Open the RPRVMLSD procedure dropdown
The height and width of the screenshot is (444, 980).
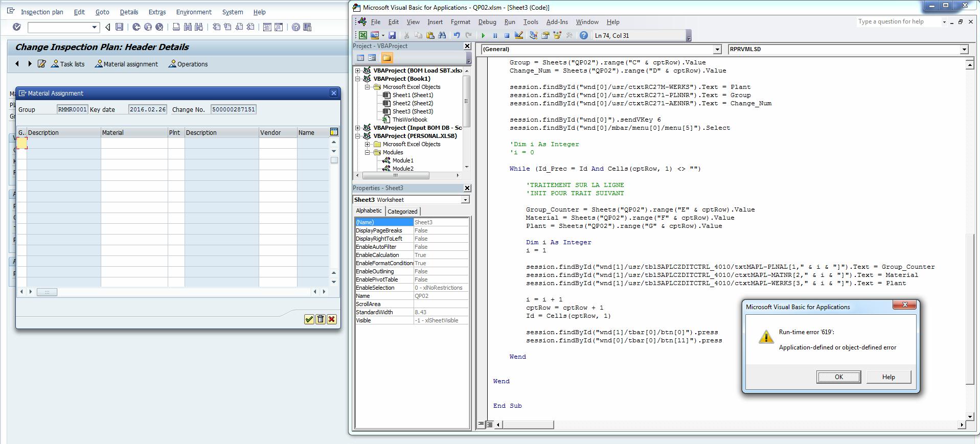point(964,50)
